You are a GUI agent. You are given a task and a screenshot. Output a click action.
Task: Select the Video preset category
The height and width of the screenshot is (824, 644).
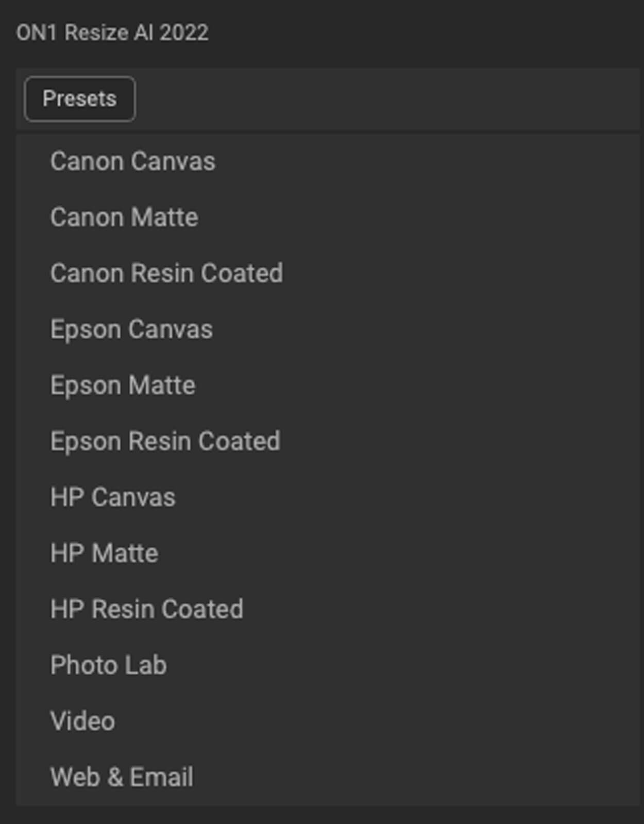pos(82,721)
